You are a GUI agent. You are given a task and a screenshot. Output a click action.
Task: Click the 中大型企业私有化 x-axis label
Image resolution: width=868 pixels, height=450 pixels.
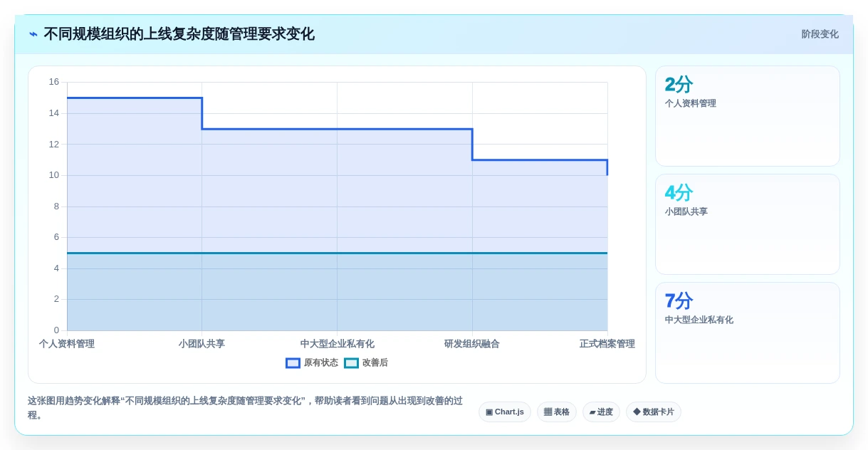[337, 344]
